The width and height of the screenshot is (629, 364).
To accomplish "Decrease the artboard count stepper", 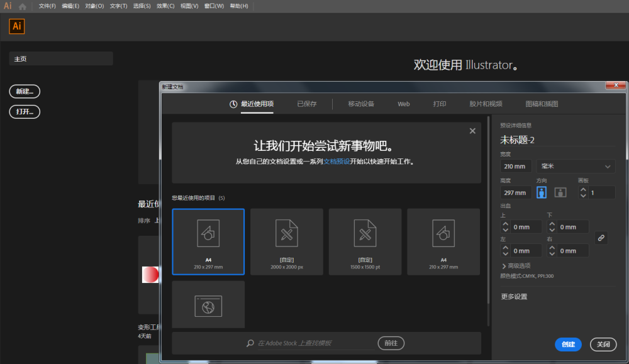I will click(583, 196).
